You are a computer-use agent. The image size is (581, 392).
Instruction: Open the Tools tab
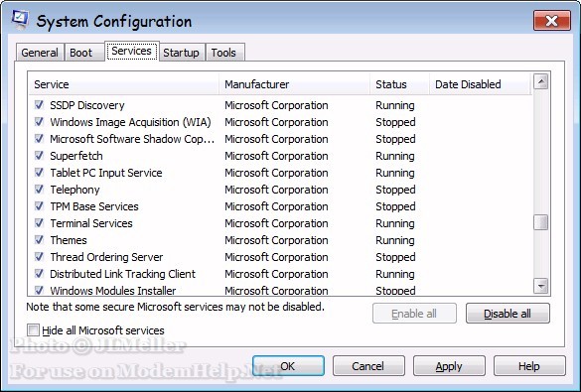pyautogui.click(x=224, y=53)
